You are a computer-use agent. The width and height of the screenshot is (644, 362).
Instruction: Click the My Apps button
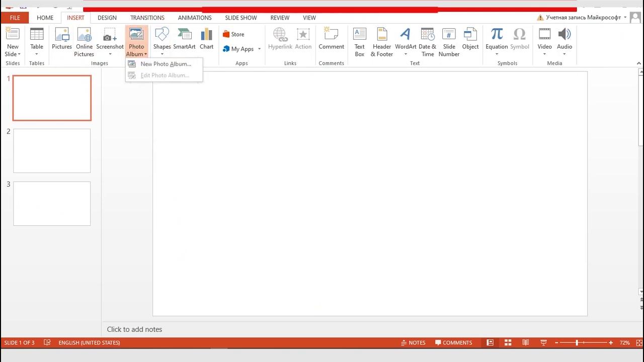pyautogui.click(x=238, y=49)
